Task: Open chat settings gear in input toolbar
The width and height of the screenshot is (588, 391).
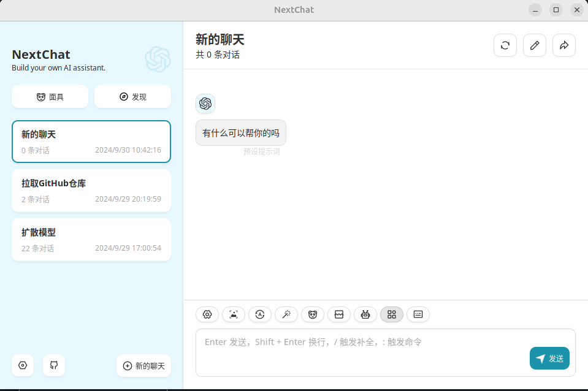Action: (207, 314)
